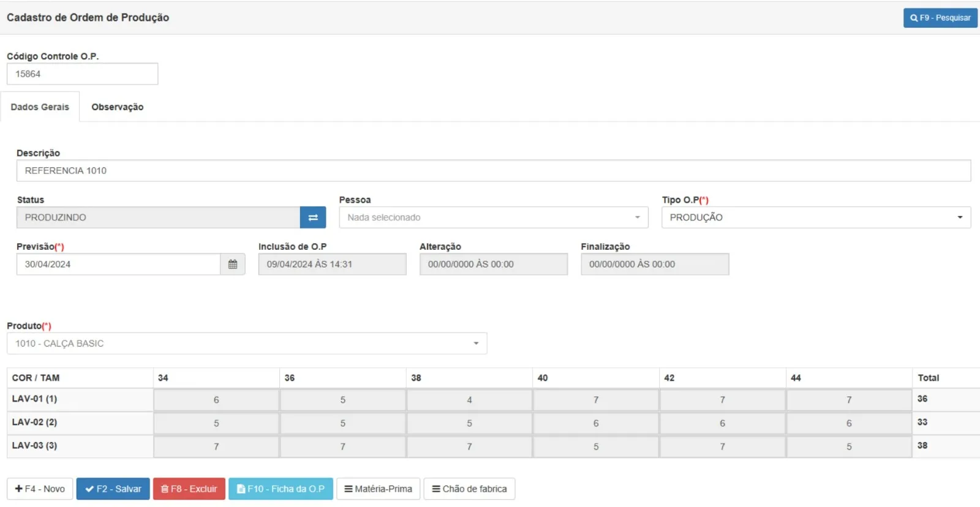Viewport: 980px width, 507px height.
Task: Click the Código Controle O.P. field
Action: (x=82, y=74)
